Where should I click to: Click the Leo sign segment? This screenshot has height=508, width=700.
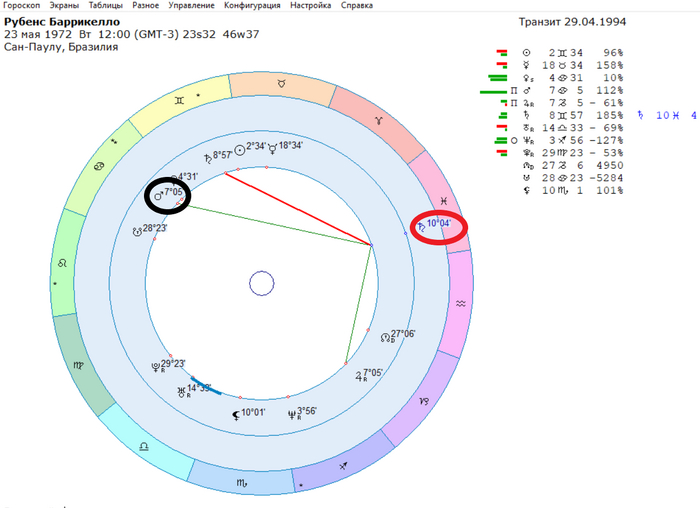coord(62,263)
